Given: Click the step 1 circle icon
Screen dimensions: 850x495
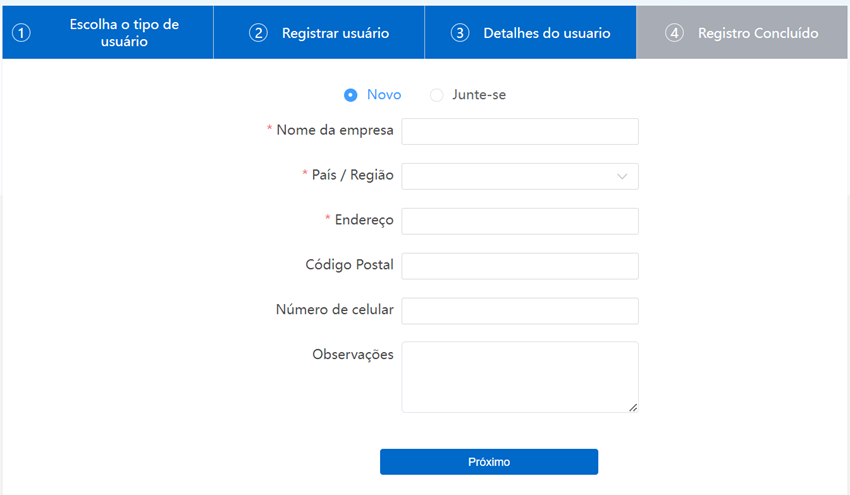Looking at the screenshot, I should pos(21,33).
